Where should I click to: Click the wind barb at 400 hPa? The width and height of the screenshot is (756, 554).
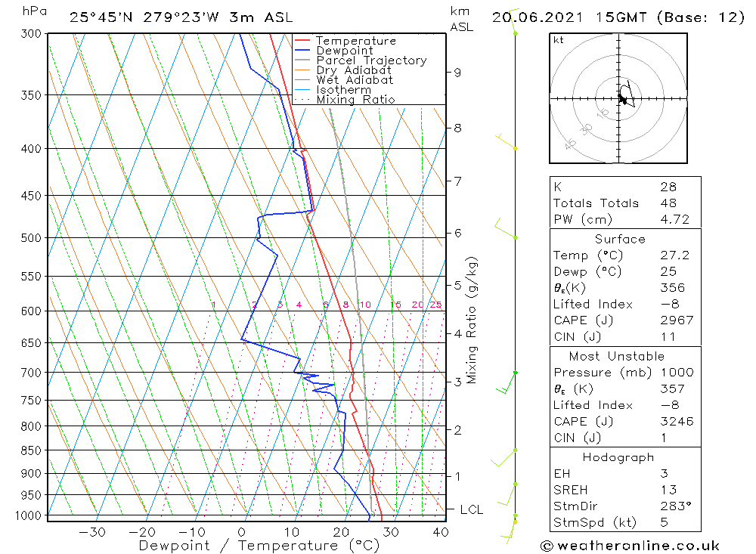507,141
